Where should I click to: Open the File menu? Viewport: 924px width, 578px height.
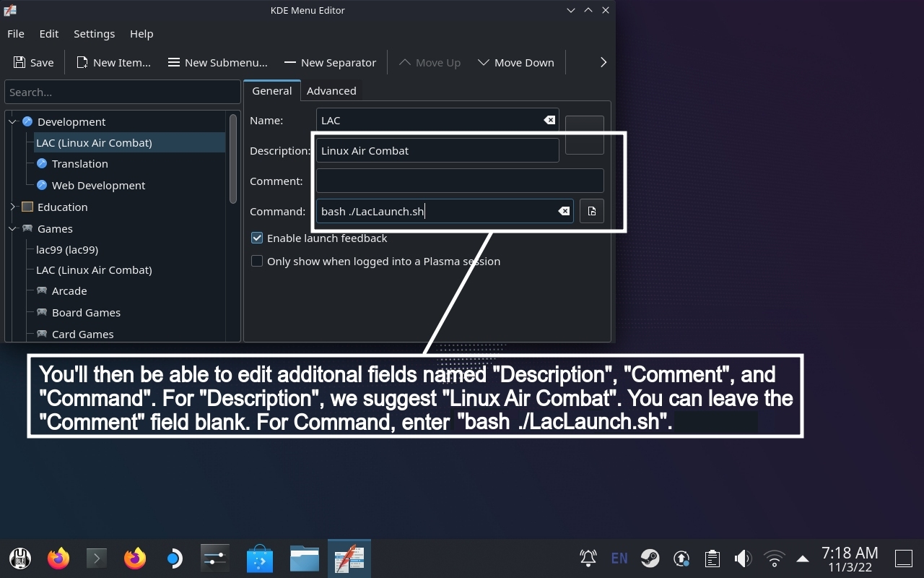click(16, 33)
